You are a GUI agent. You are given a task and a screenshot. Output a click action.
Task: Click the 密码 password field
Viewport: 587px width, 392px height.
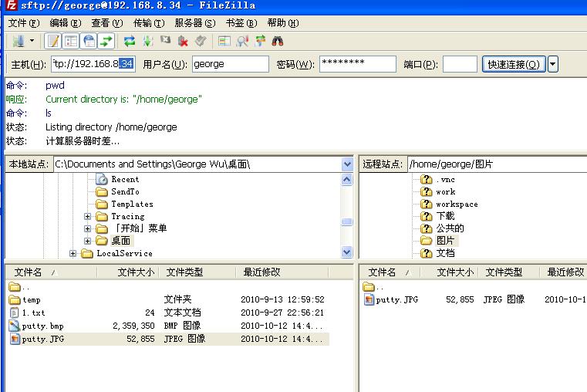(357, 64)
